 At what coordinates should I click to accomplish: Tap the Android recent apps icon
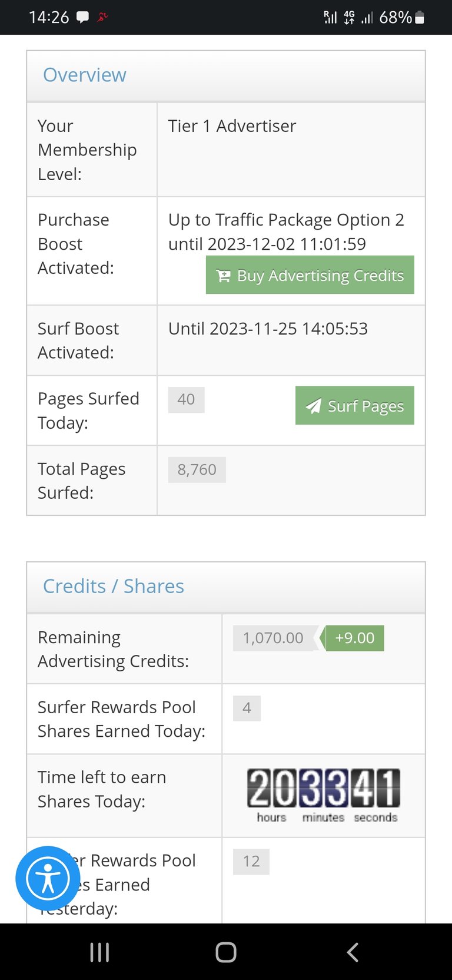[99, 952]
